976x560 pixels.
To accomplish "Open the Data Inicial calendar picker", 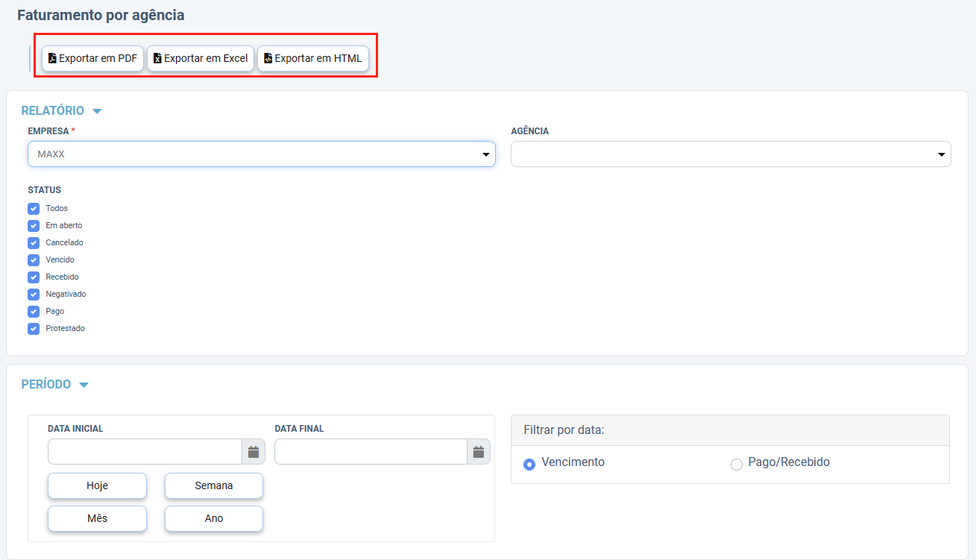I will tap(254, 452).
